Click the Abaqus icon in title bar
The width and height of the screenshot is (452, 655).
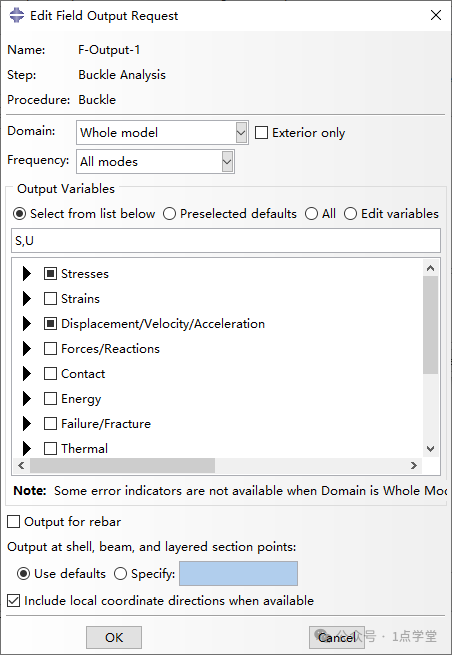click(17, 15)
